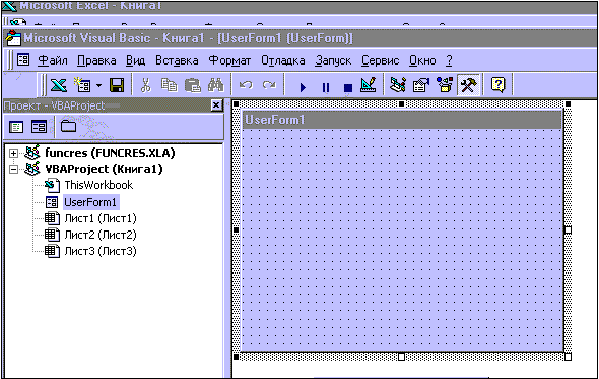Open the Запуск menu
The image size is (599, 379).
[x=333, y=60]
